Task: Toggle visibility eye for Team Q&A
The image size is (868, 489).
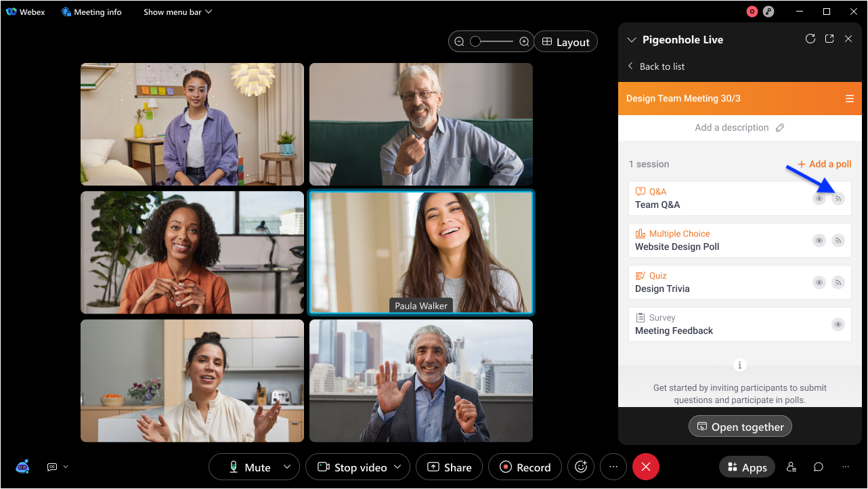Action: point(819,198)
